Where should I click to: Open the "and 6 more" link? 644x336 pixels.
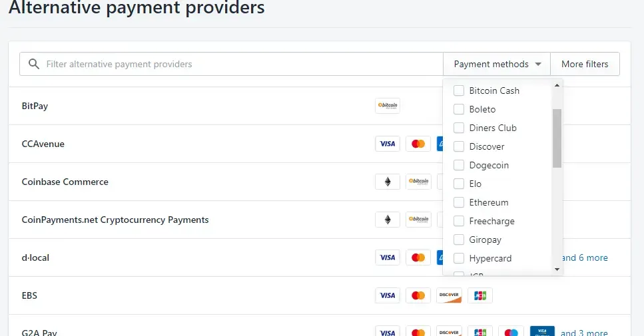585,257
